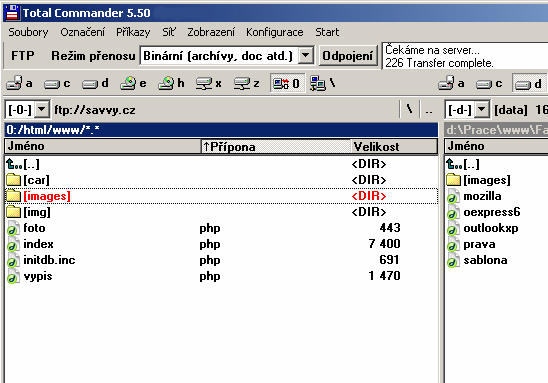
Task: Select mozilla file in right panel
Action: coord(497,196)
